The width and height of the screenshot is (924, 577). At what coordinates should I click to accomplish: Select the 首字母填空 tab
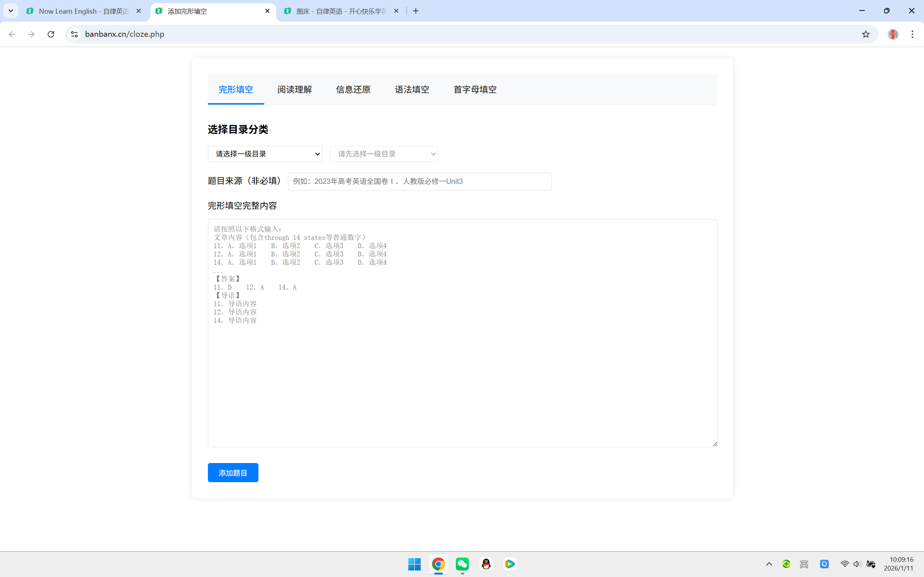pyautogui.click(x=475, y=90)
